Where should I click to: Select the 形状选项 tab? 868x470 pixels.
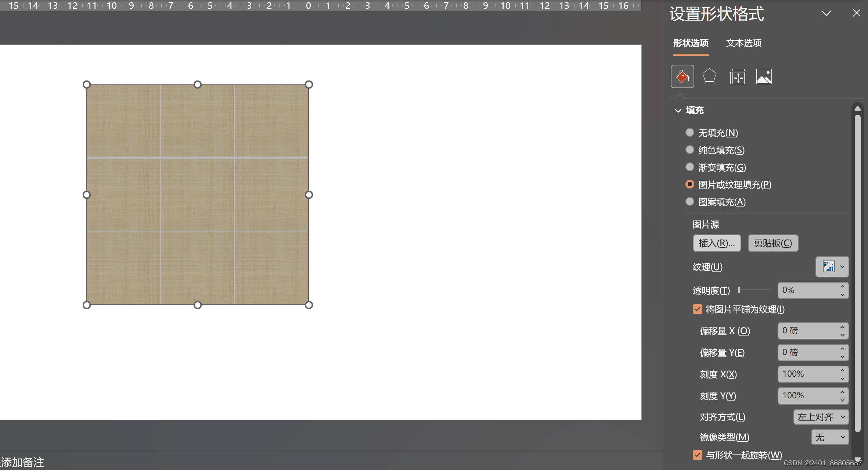[691, 43]
